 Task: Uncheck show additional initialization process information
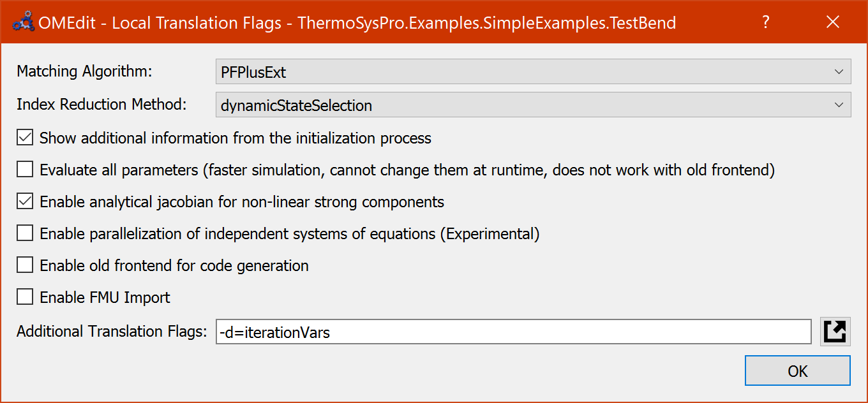coord(24,137)
